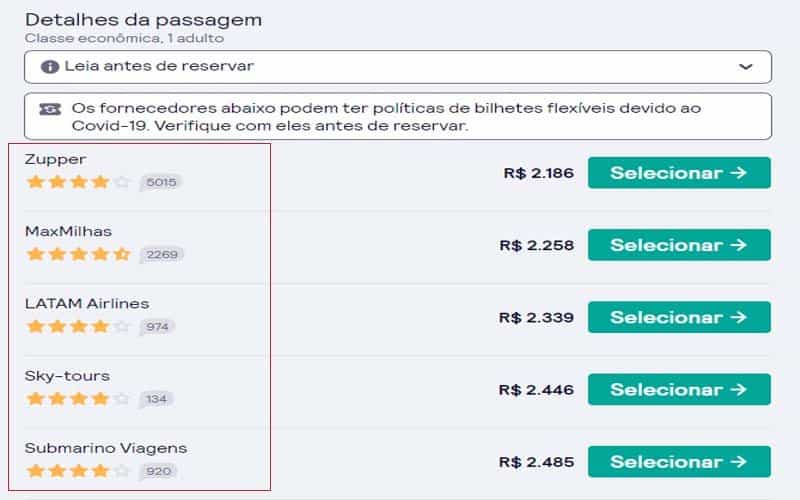Click the info icon beside Leia antes de reservar
The image size is (800, 500).
coord(49,67)
